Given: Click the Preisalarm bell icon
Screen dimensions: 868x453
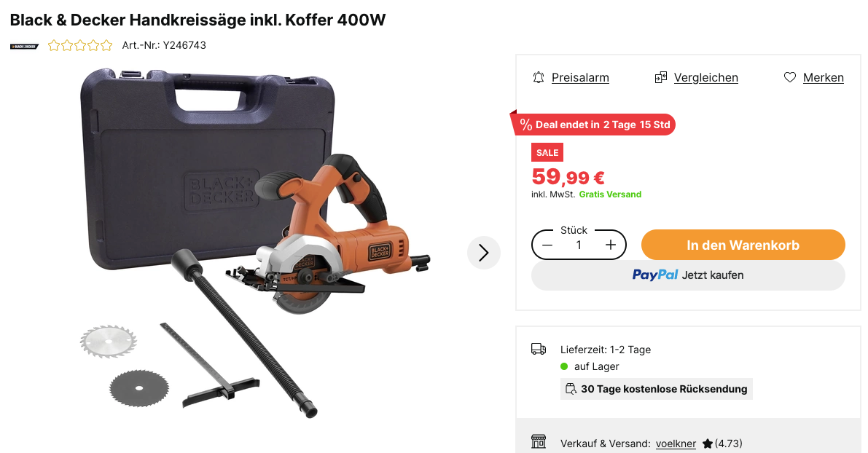Looking at the screenshot, I should click(x=538, y=77).
